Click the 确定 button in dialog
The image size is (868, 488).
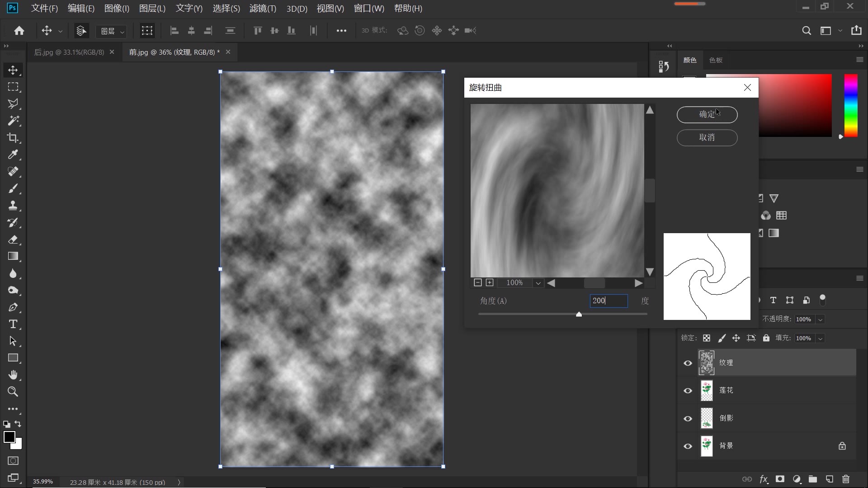click(x=707, y=114)
